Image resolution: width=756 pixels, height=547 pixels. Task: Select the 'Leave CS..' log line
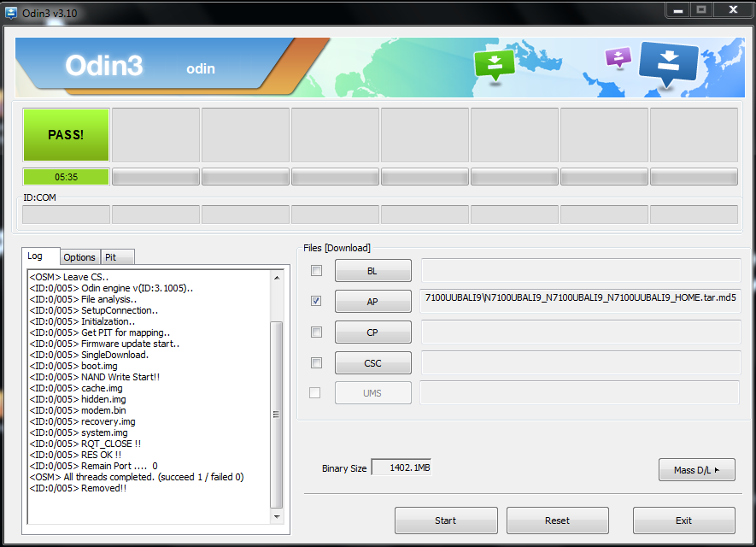[69, 277]
